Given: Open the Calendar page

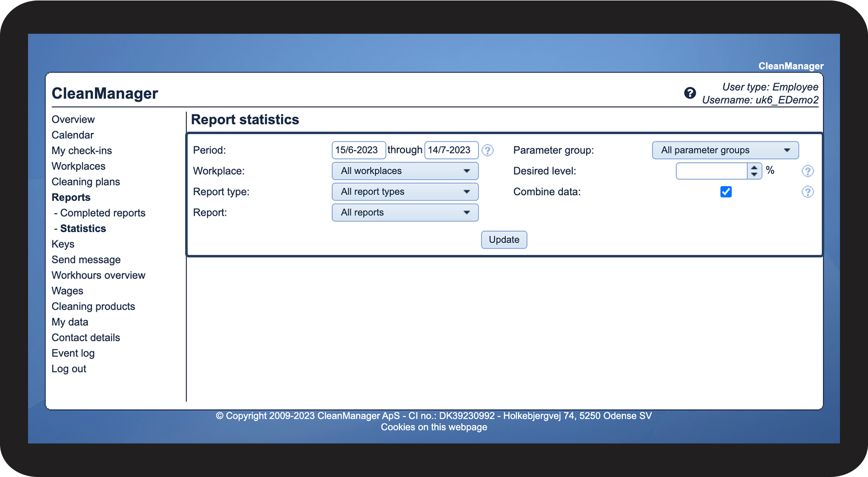Looking at the screenshot, I should coord(73,135).
